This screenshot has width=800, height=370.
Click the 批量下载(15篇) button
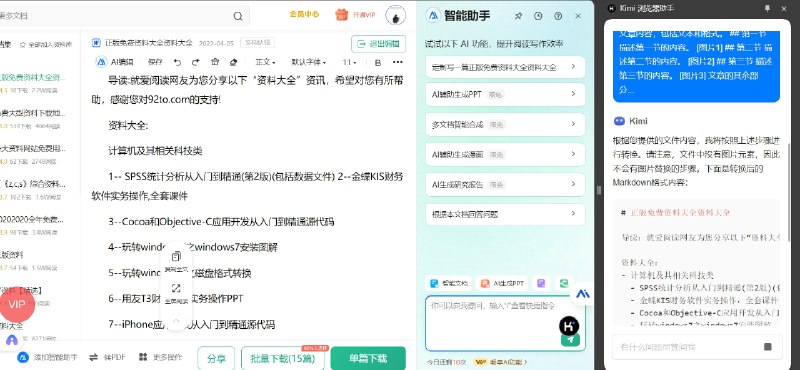[x=283, y=358]
